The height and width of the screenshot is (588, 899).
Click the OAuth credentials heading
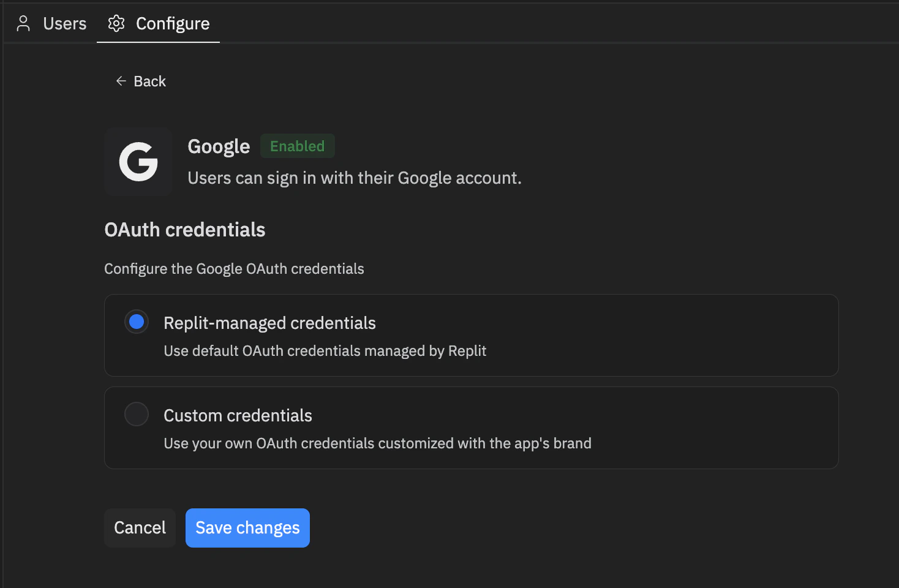[185, 230]
